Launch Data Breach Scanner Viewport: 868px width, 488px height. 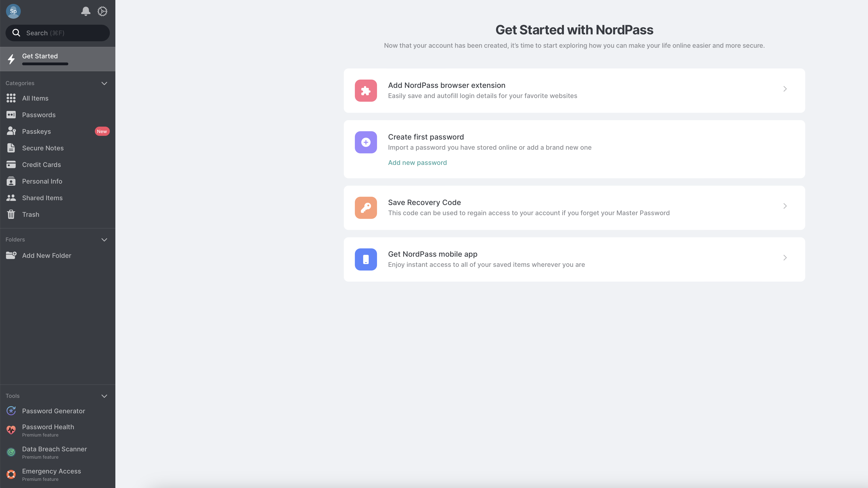click(x=58, y=452)
